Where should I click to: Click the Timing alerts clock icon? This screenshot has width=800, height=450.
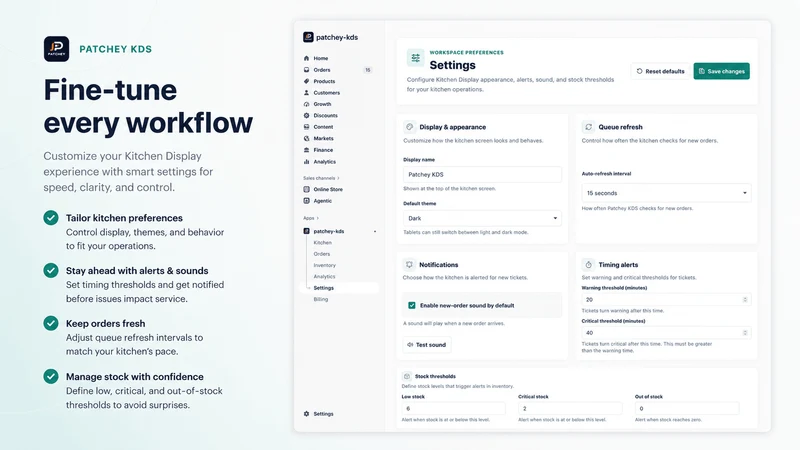tap(588, 264)
